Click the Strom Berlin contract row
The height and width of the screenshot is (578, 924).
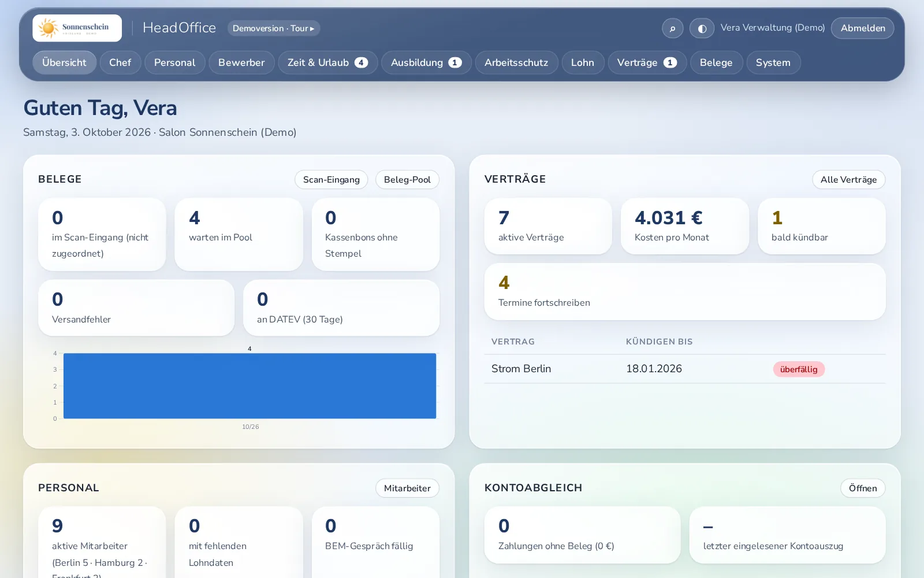point(685,369)
